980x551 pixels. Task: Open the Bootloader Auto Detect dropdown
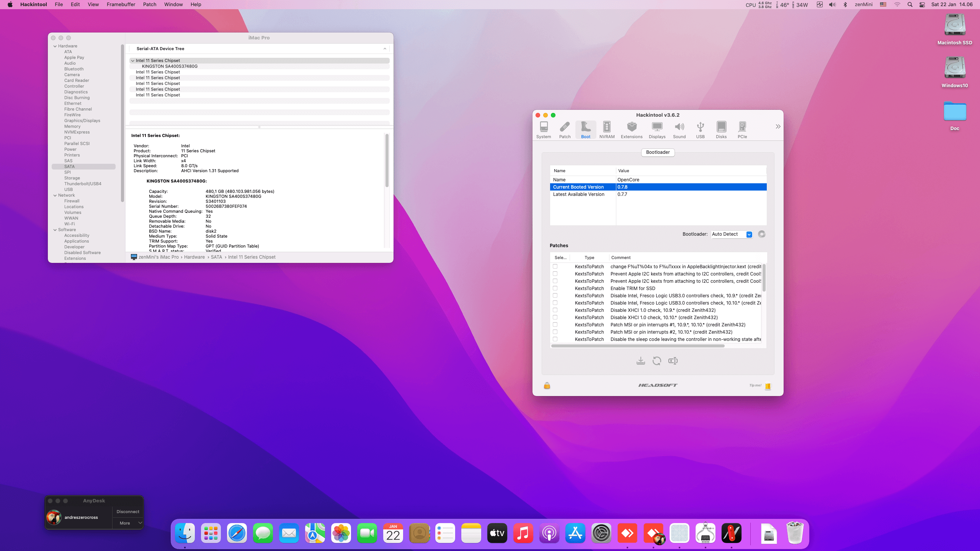(x=732, y=234)
